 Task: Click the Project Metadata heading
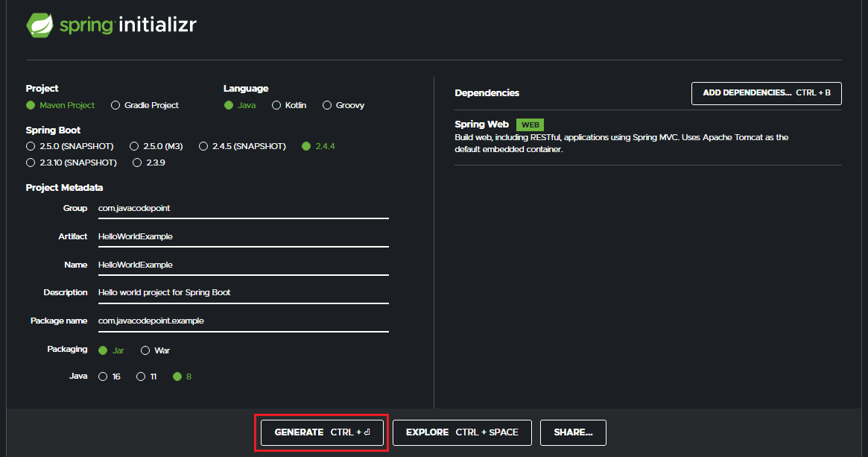(x=64, y=187)
